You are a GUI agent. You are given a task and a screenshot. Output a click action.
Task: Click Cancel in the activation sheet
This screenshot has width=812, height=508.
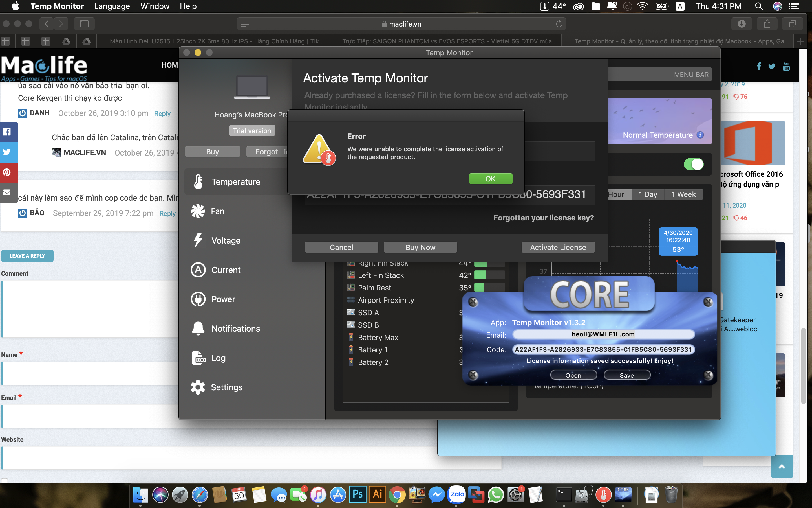pyautogui.click(x=341, y=247)
